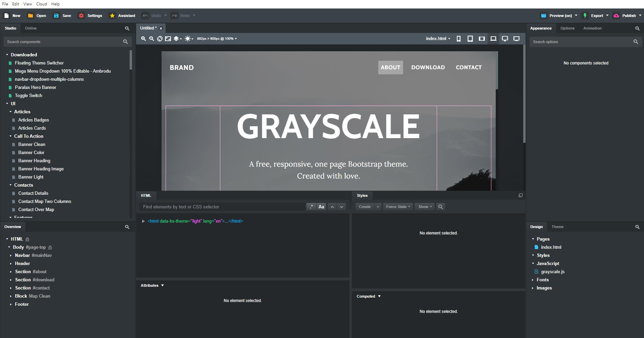Open the Undo history dropdown arrow

(x=166, y=16)
